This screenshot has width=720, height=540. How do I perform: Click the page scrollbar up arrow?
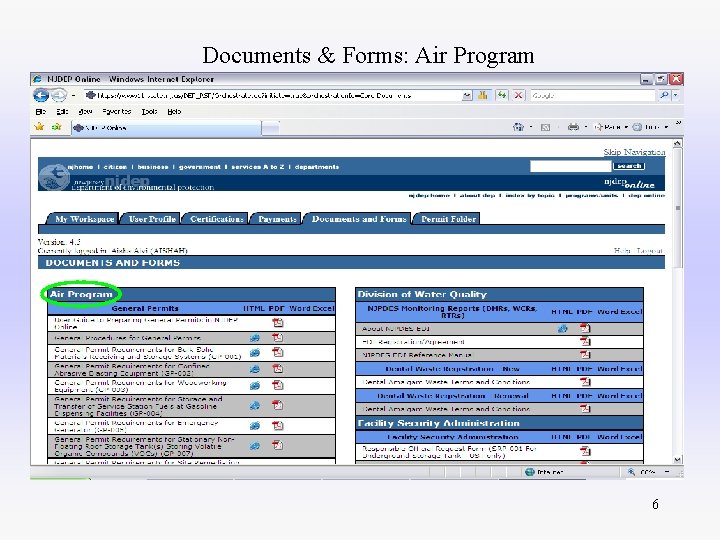coord(678,143)
